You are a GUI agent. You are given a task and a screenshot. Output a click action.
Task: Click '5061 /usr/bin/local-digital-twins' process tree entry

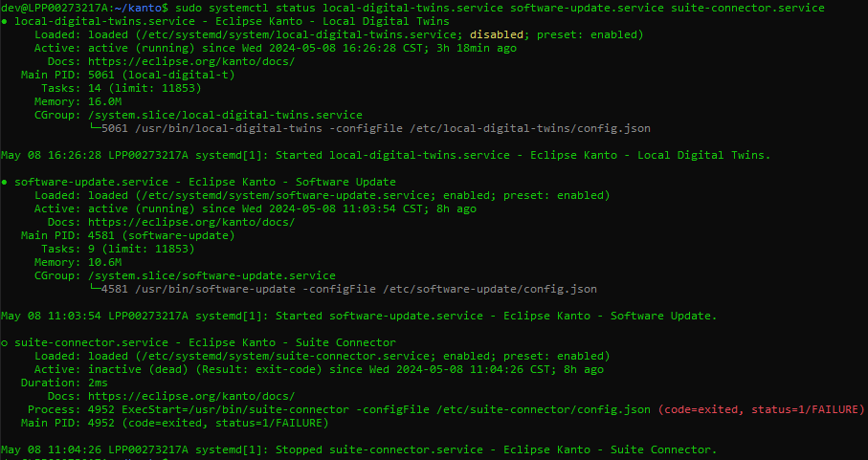coord(211,128)
